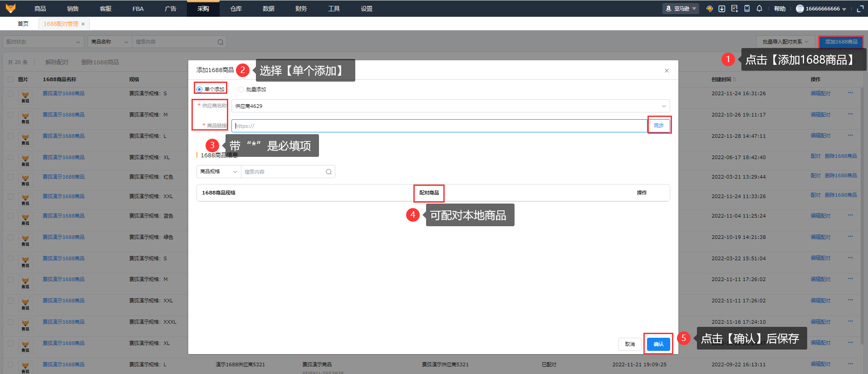The width and height of the screenshot is (868, 374).
Task: Open more options (...) for the 2022-11-28 14:47:11 row
Action: pos(850,135)
